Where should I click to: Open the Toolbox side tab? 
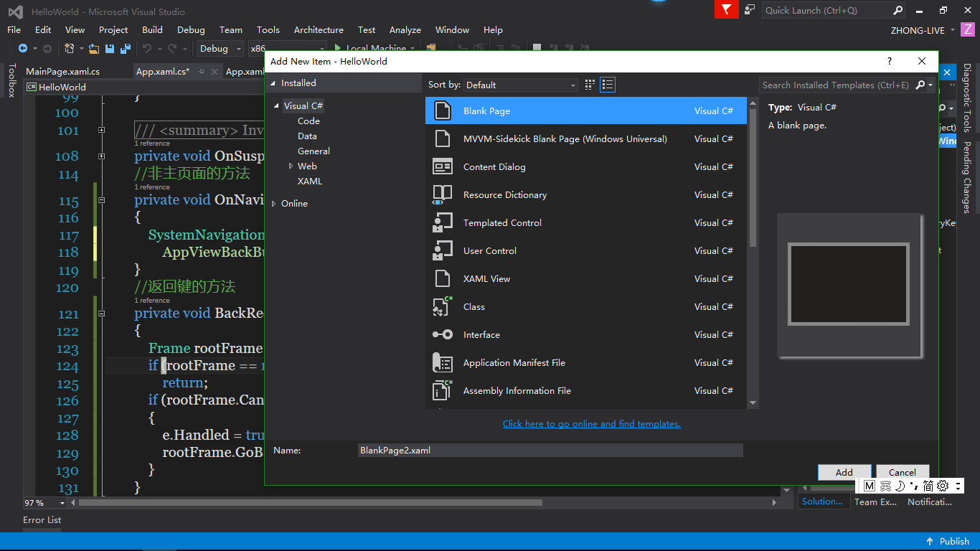[11, 80]
